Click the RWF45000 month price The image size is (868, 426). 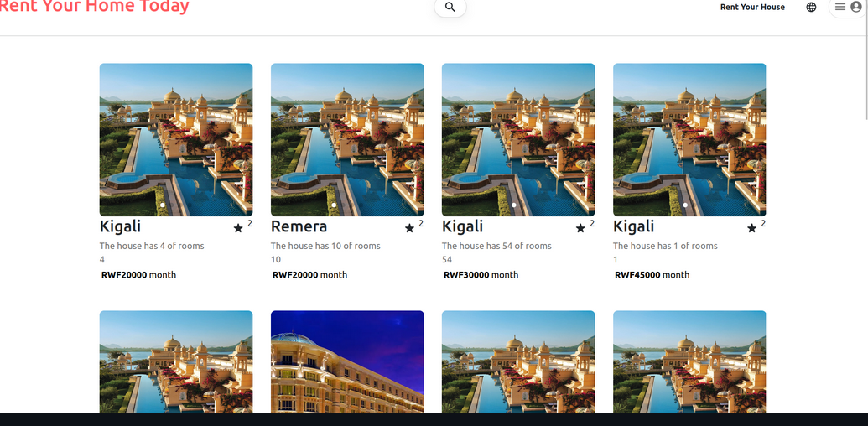click(x=652, y=275)
